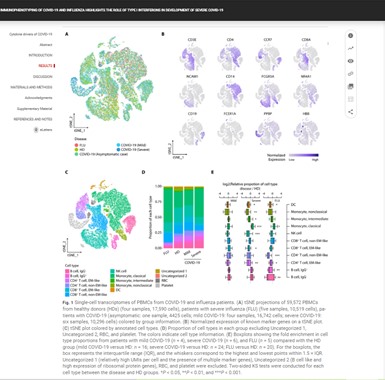
Task: Open the eLetters link
Action: [x=46, y=130]
